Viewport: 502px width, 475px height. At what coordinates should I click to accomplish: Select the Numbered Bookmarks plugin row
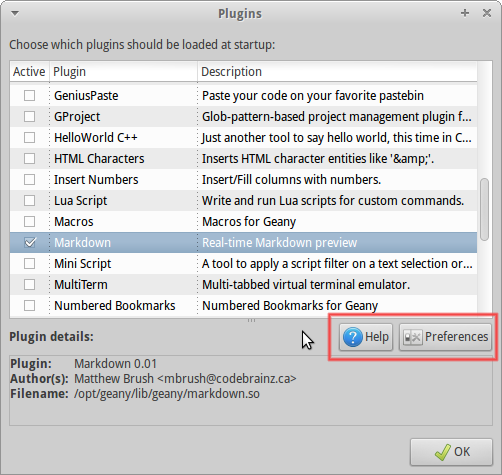(x=243, y=306)
